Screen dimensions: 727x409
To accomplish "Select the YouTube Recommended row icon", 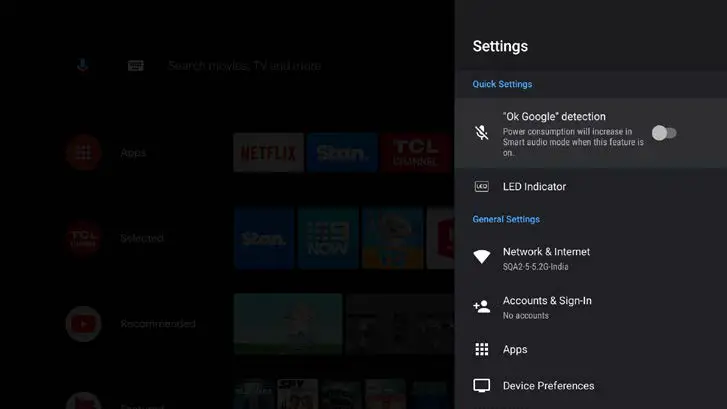I will (x=83, y=323).
